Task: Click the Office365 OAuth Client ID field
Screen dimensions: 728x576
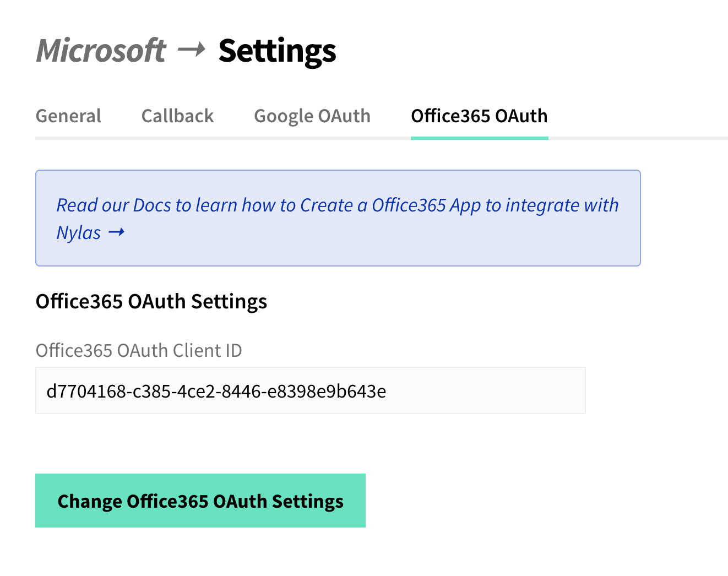Action: 311,390
